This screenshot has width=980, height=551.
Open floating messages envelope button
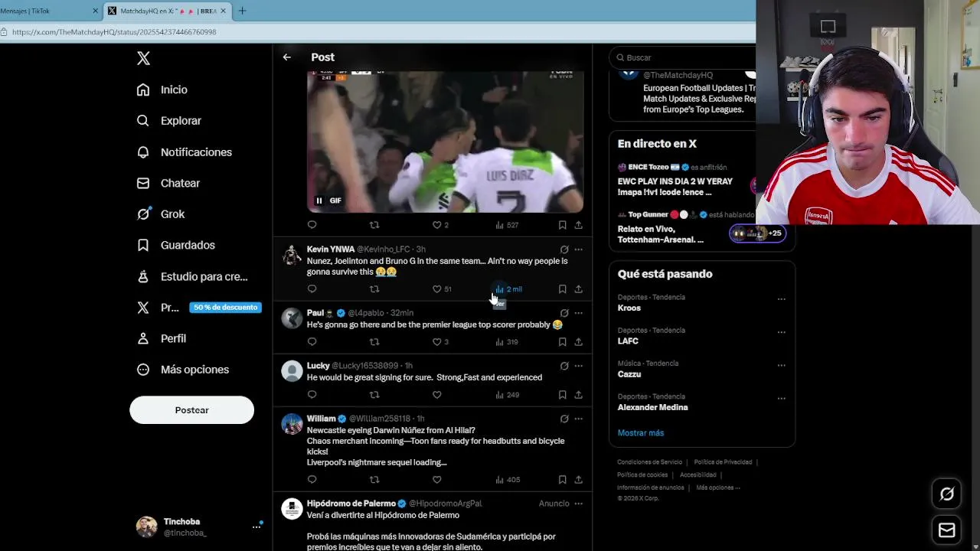point(947,530)
